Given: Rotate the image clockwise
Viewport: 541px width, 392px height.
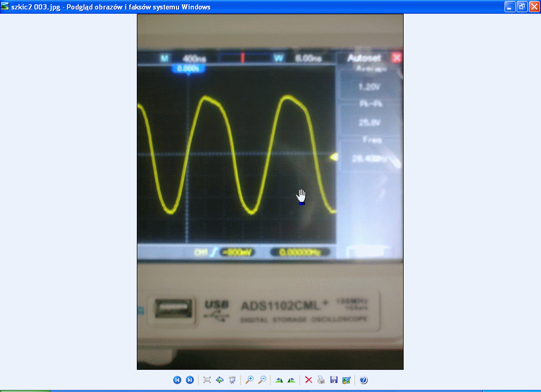Looking at the screenshot, I should click(x=279, y=380).
